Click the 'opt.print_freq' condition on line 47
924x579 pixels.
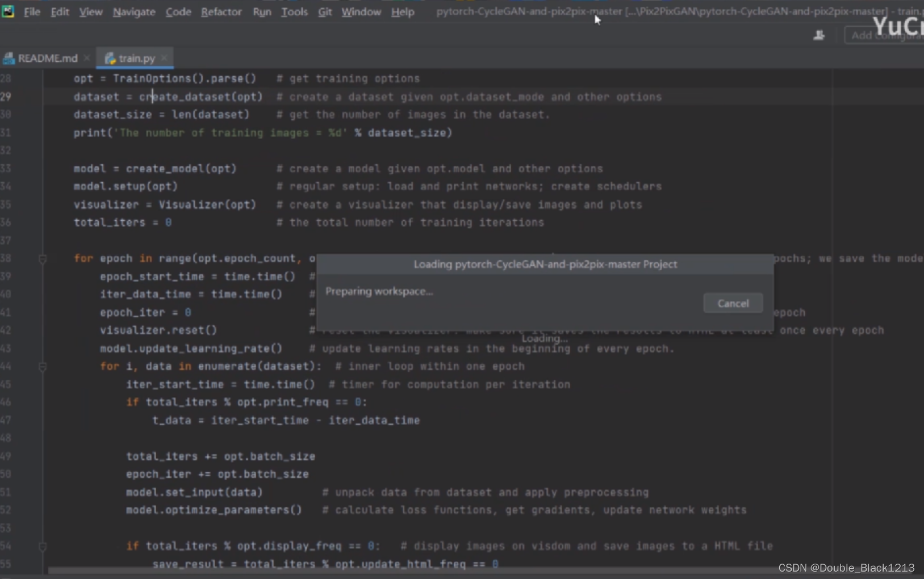click(x=283, y=402)
